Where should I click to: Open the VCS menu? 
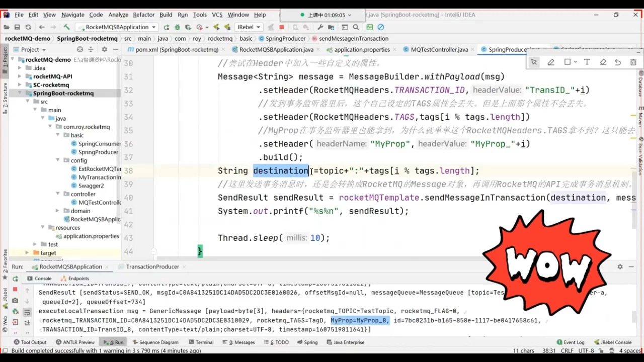pos(217,15)
